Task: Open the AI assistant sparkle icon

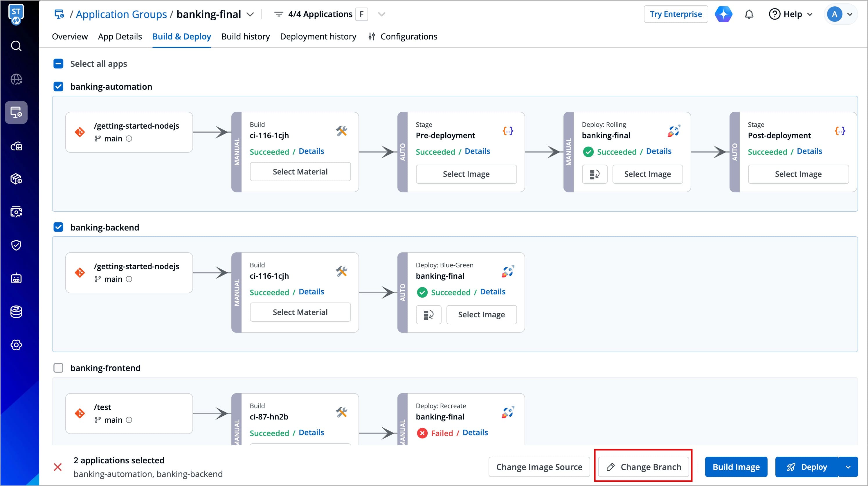Action: [723, 15]
